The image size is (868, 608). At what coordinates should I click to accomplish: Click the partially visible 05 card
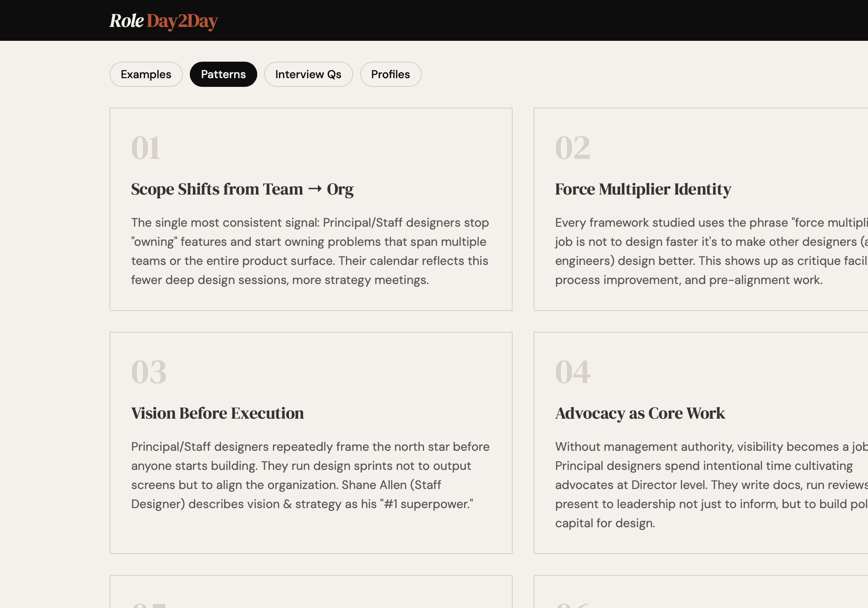point(311,591)
